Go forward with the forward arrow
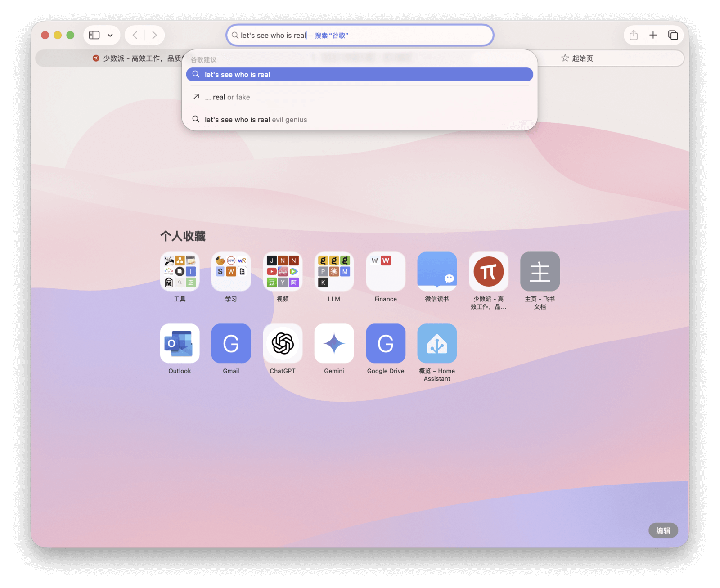Viewport: 720px width, 588px height. coord(154,35)
